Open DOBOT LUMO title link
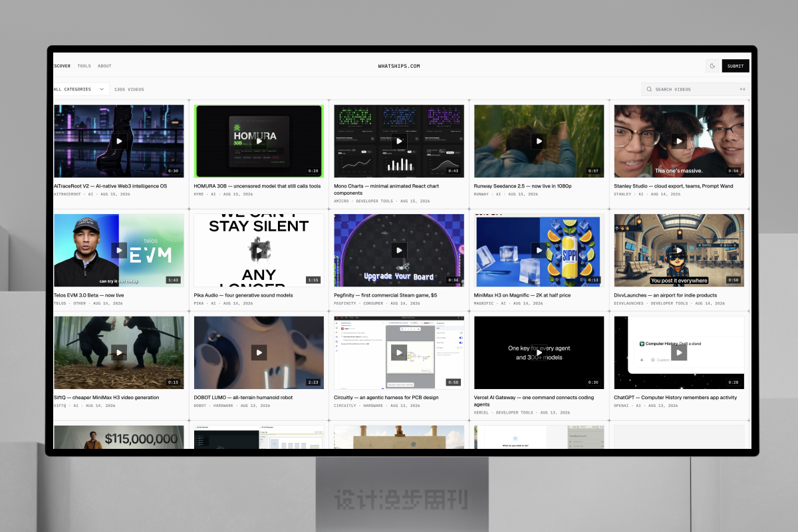Viewport: 798px width, 532px height. coord(243,398)
